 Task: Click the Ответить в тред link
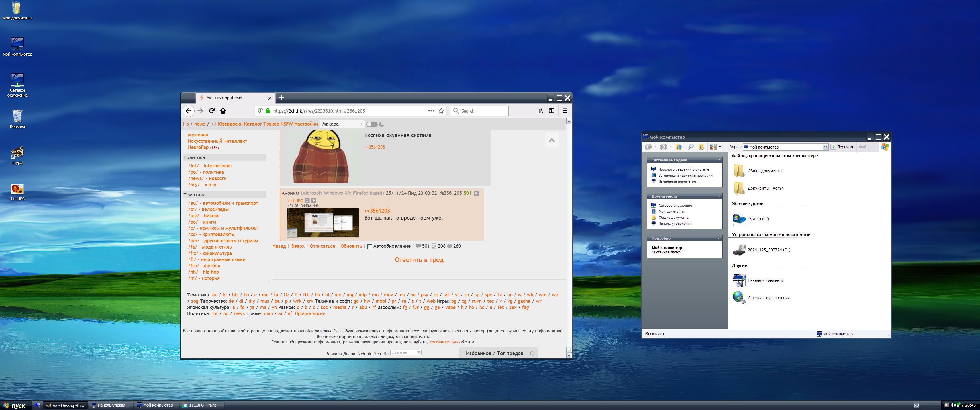[x=419, y=260]
